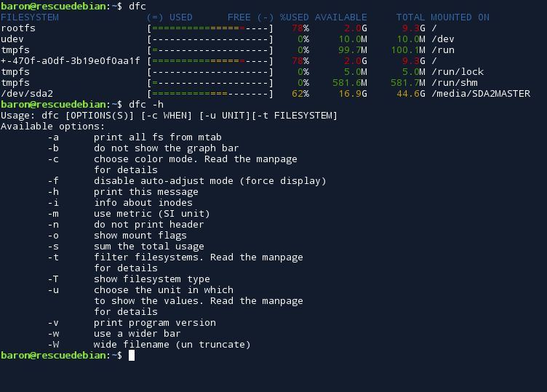This screenshot has width=547, height=392.
Task: Click the -a print all fs option
Action: pos(135,137)
